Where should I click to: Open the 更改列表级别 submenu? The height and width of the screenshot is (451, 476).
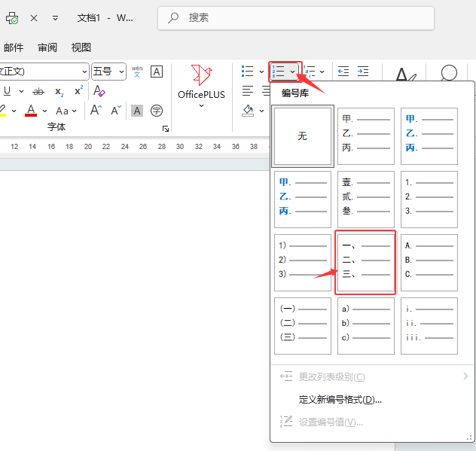point(372,376)
